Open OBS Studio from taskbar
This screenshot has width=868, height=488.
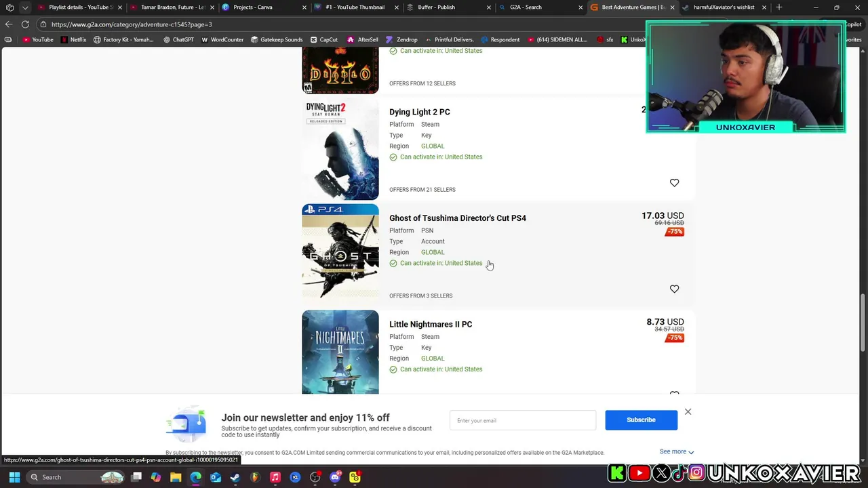315,477
